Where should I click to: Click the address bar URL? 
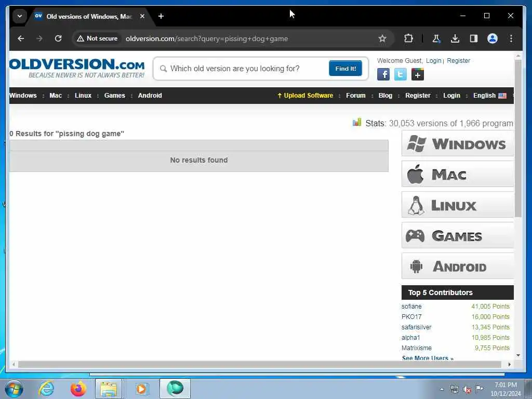[x=207, y=38]
